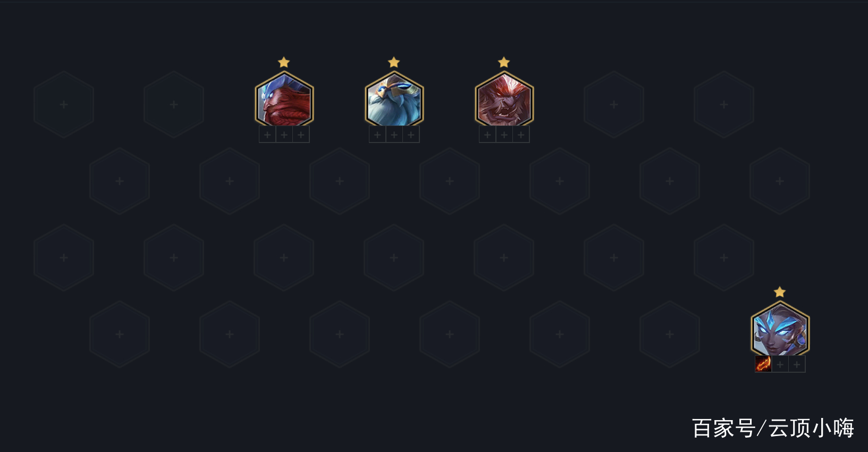This screenshot has width=868, height=452.
Task: Add item in last slot under red beast champion
Action: 521,135
